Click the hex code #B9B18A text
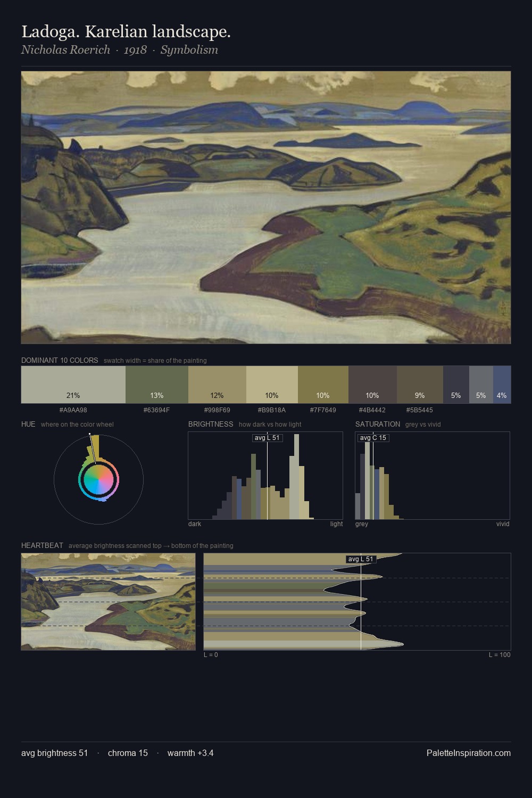The height and width of the screenshot is (798, 532). pyautogui.click(x=272, y=410)
